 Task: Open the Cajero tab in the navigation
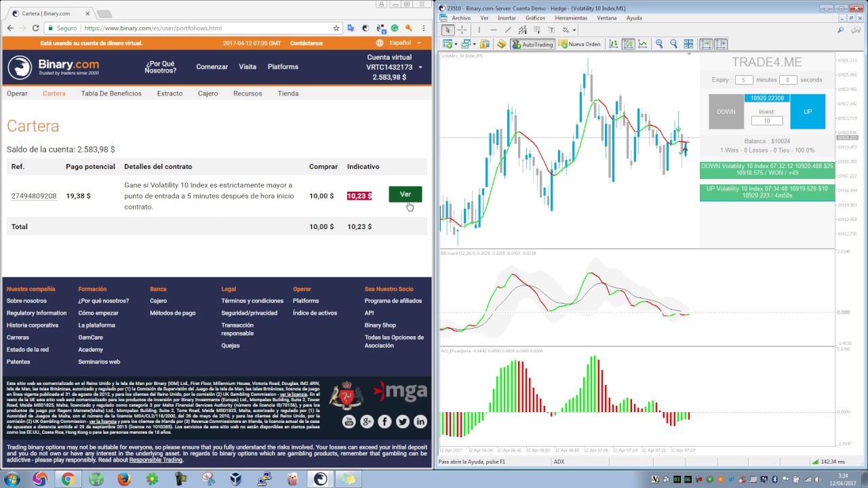tap(208, 94)
